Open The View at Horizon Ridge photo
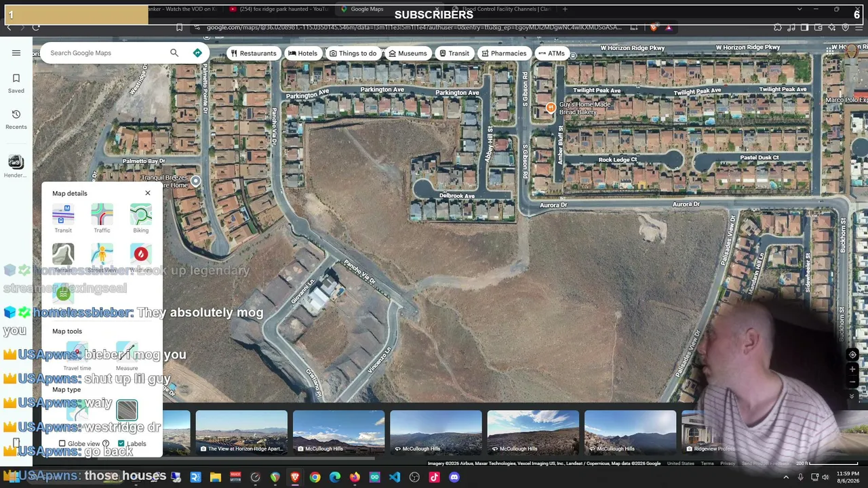This screenshot has width=868, height=488. (241, 432)
